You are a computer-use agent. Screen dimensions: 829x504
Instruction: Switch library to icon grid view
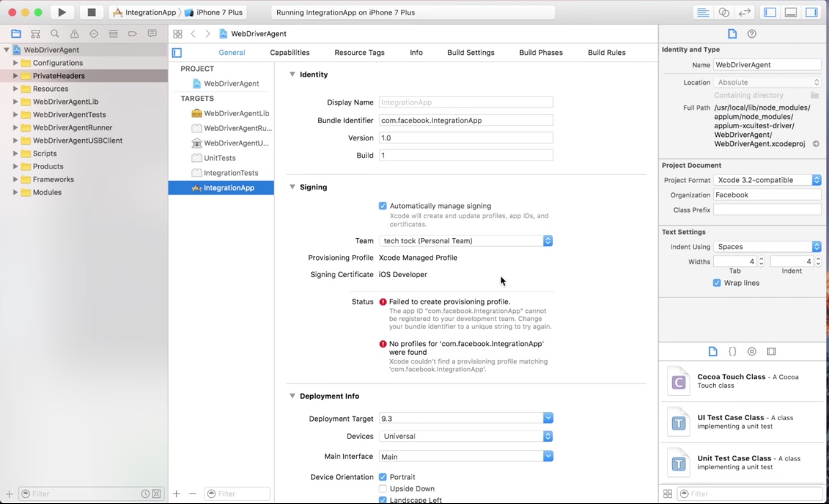click(x=668, y=494)
